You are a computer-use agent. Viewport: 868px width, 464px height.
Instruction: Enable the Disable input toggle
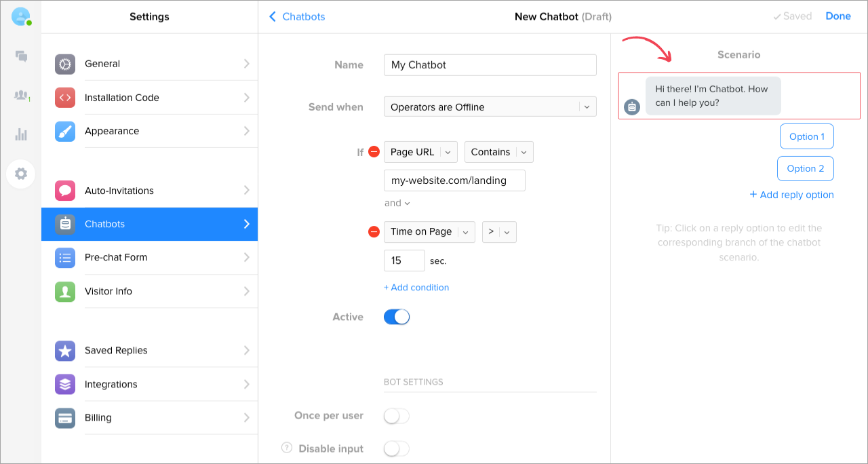click(397, 448)
